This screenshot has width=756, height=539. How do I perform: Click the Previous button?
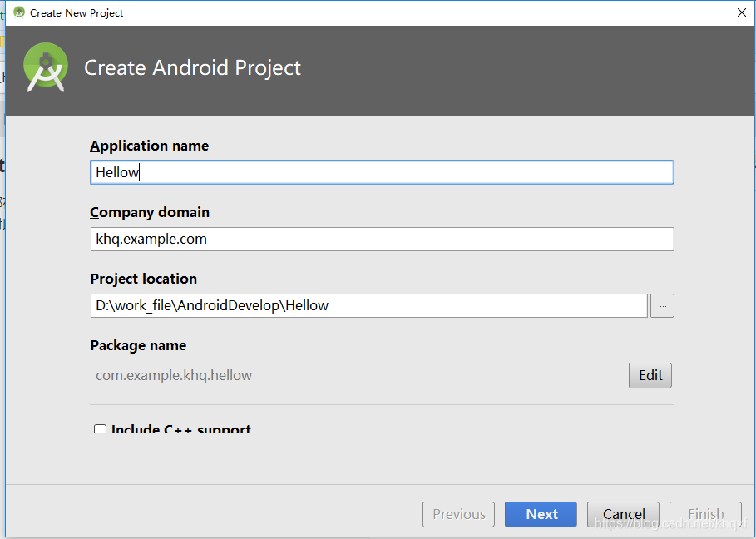tap(458, 514)
